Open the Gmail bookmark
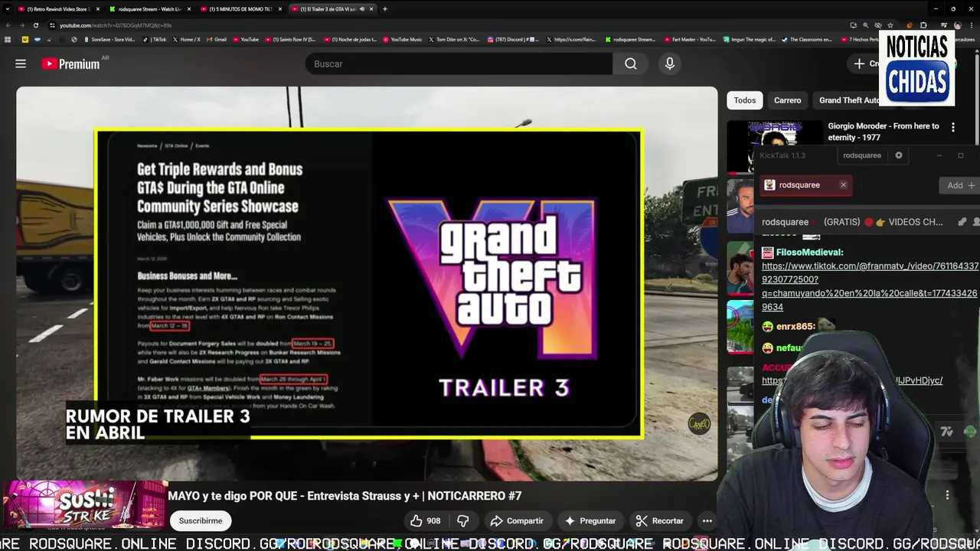Screen dimensions: 980x551 click(216, 39)
